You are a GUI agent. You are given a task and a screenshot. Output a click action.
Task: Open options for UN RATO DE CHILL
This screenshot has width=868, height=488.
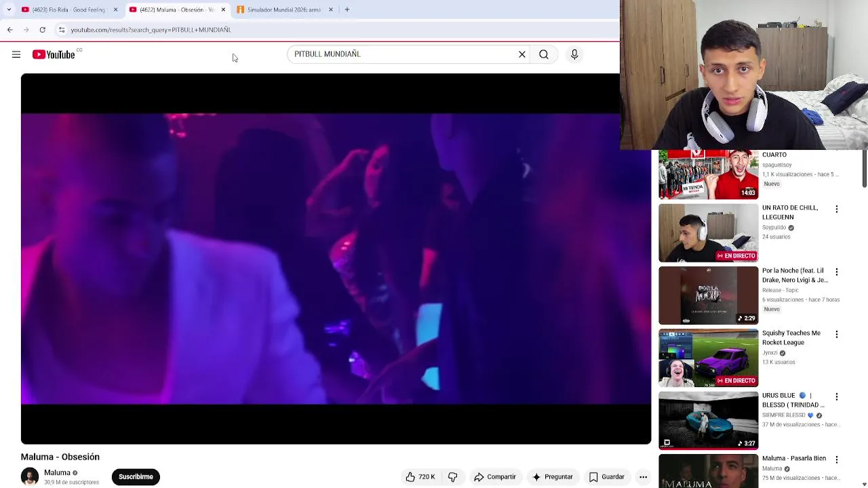(x=836, y=209)
